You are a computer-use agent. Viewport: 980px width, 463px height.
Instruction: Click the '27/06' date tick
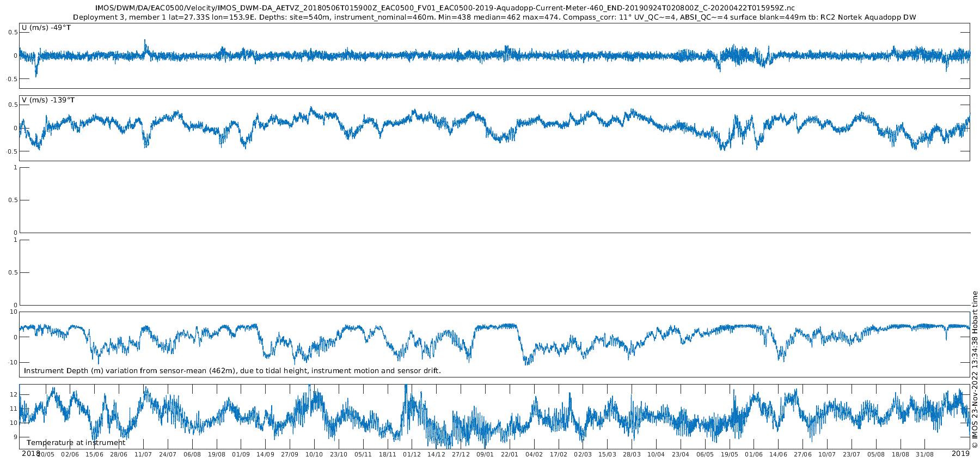click(803, 455)
